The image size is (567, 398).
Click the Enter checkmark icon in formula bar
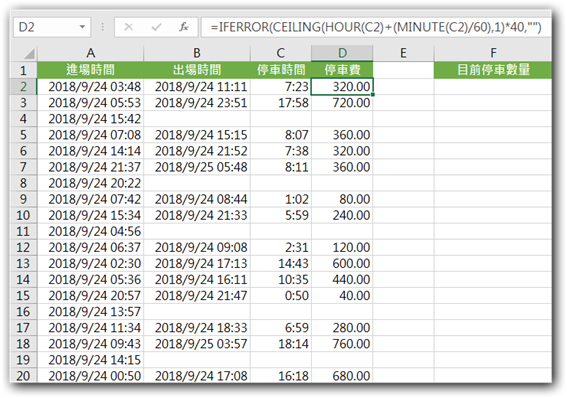156,27
